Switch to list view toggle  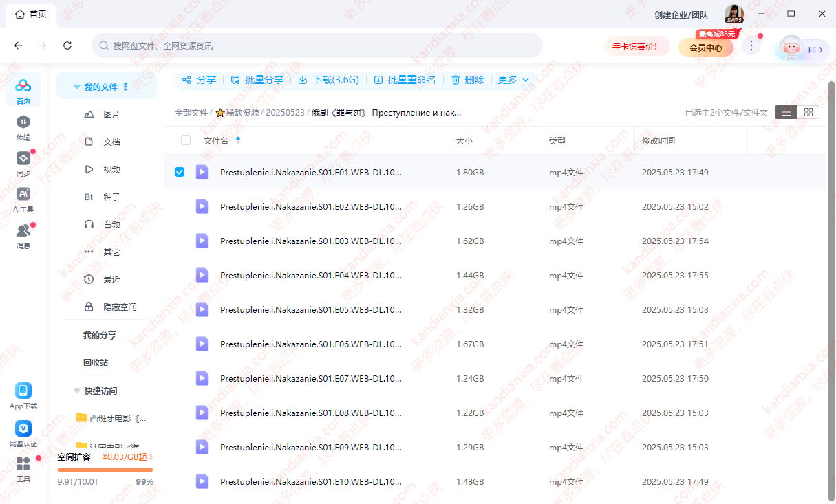pos(786,112)
